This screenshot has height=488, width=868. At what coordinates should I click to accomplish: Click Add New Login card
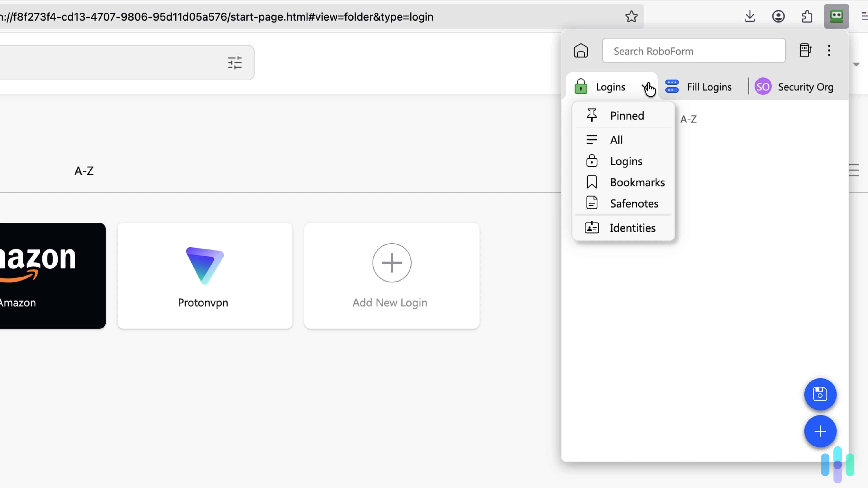pyautogui.click(x=392, y=275)
